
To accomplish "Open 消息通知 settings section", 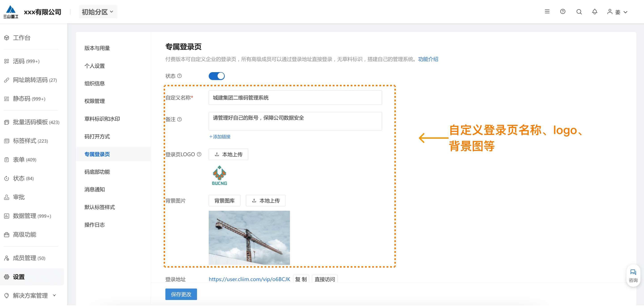I will point(95,189).
